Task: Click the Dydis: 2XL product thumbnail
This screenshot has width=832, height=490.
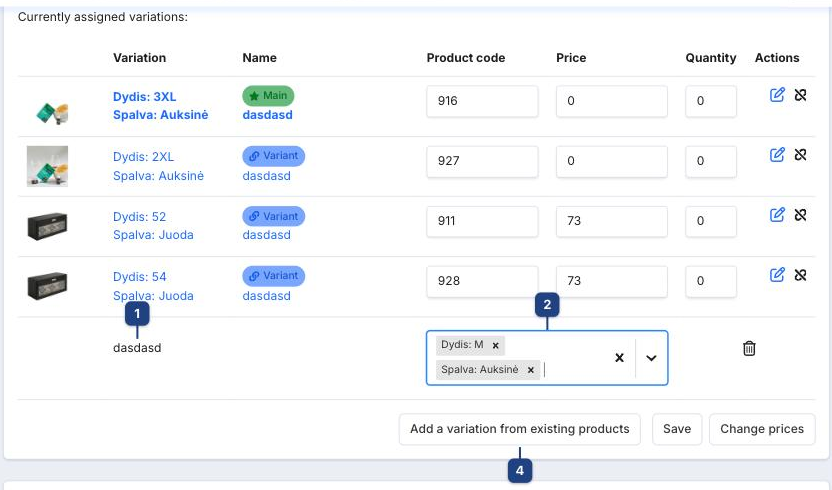Action: 47,166
